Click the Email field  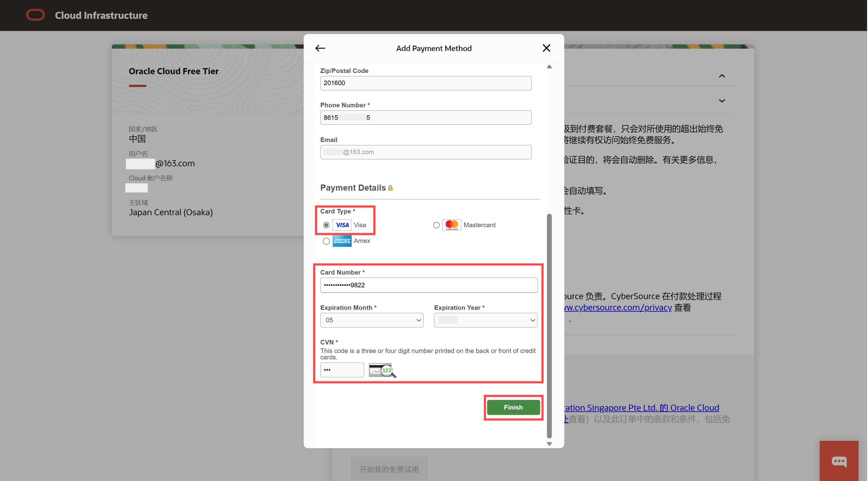click(426, 152)
